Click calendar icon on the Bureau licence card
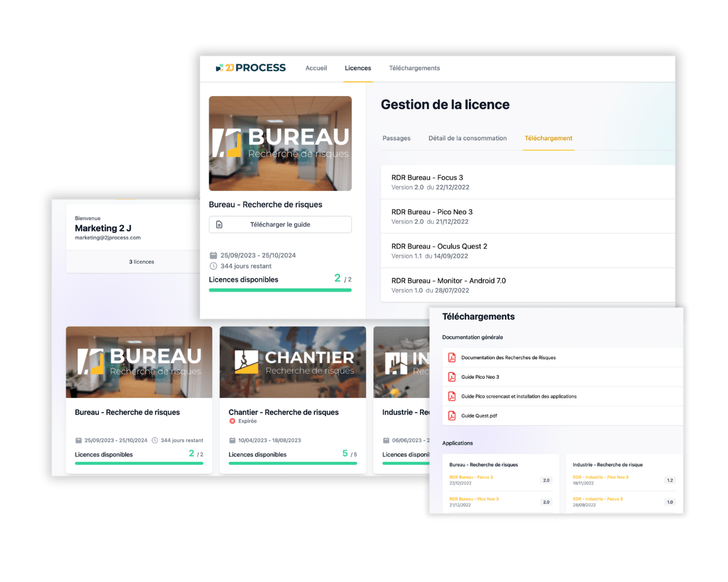The image size is (728, 582). [79, 441]
